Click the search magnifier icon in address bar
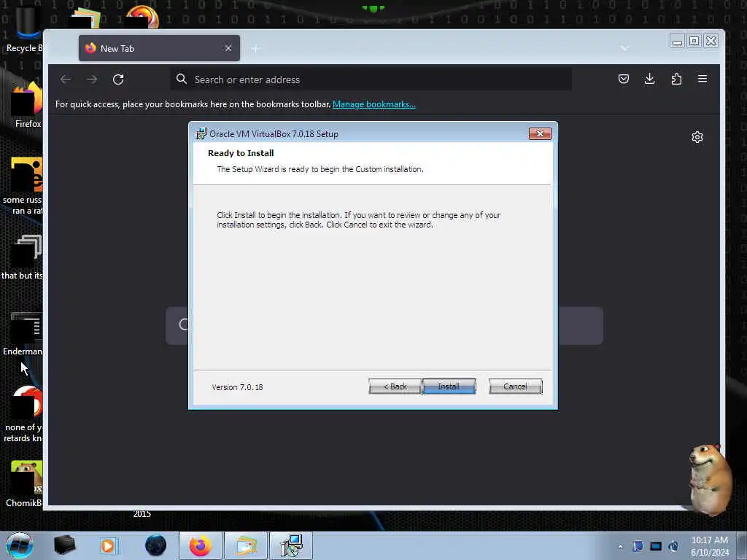Viewport: 747px width, 560px height. pyautogui.click(x=182, y=79)
